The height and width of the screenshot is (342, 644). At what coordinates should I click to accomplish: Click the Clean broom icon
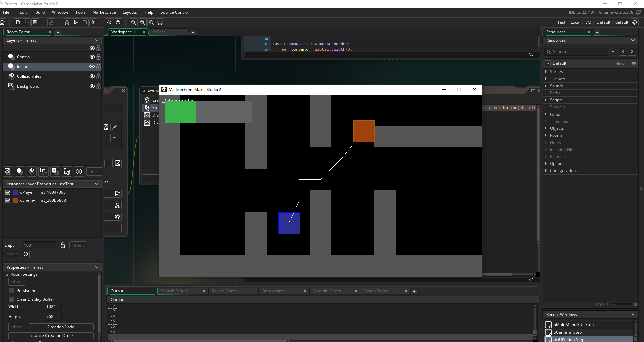click(x=93, y=22)
